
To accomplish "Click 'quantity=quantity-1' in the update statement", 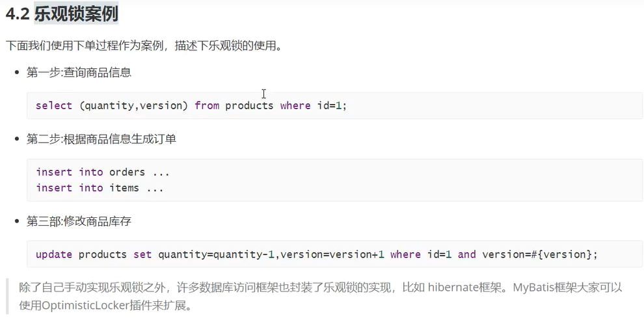I will 216,254.
